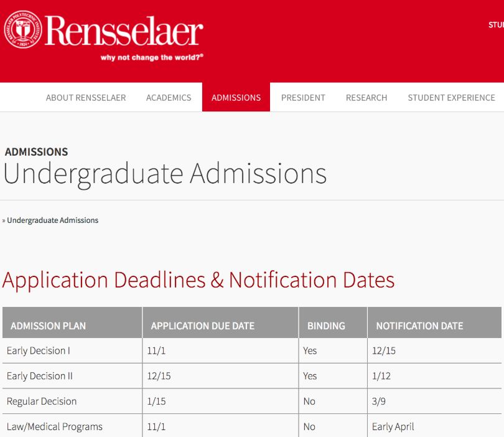Select the Regular Decision row label

click(x=42, y=402)
